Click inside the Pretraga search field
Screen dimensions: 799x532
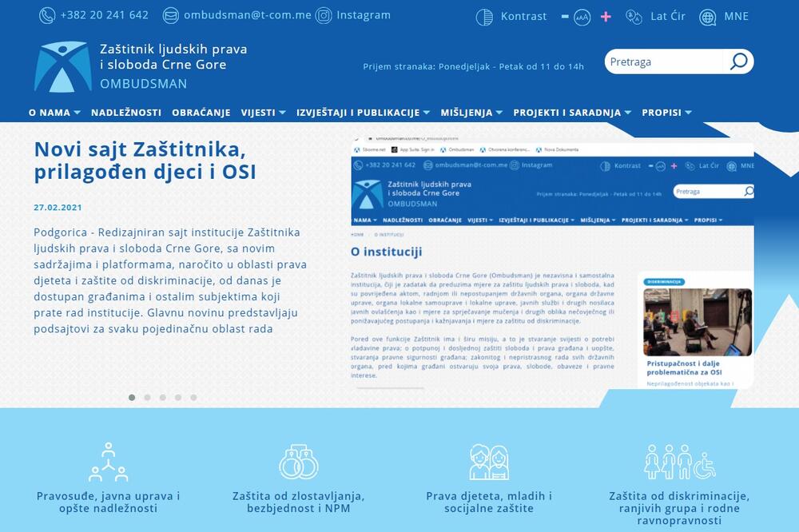coord(663,62)
